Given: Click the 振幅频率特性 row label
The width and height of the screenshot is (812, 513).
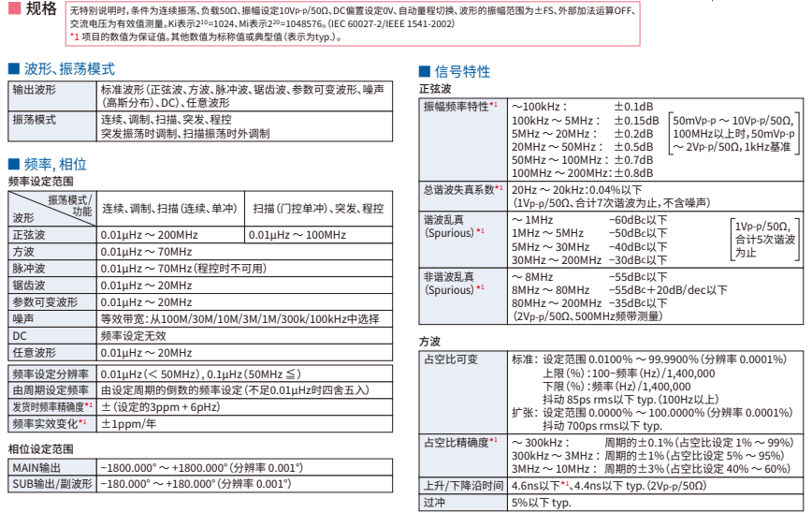Looking at the screenshot, I should coord(460,107).
